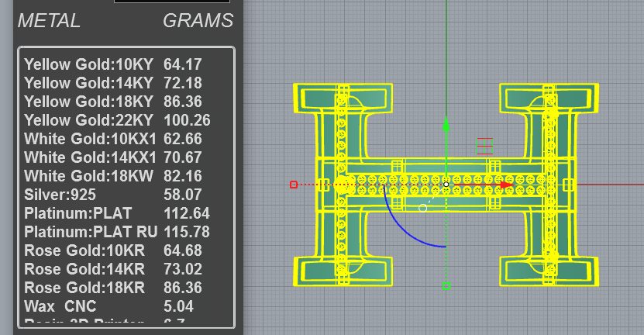Viewport: 644px width, 335px height.
Task: Click the red rectangle marker in viewport
Action: 484,147
